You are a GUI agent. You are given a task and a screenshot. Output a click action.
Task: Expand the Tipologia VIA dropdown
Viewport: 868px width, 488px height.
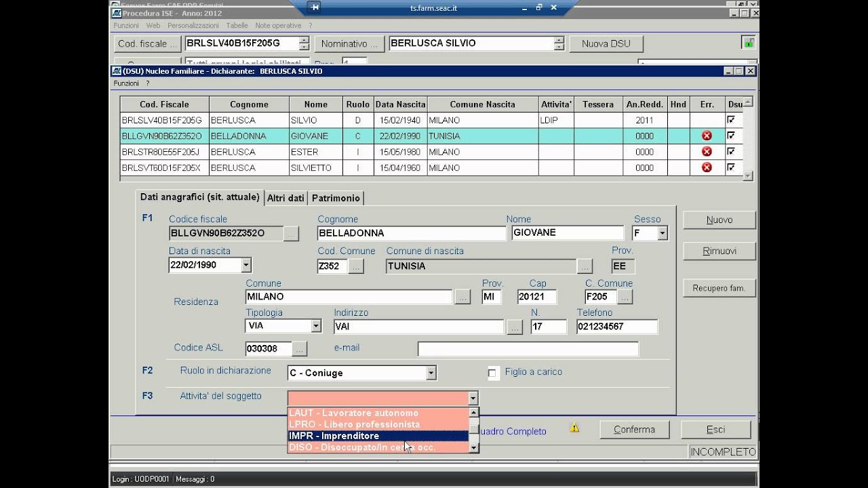tap(316, 326)
